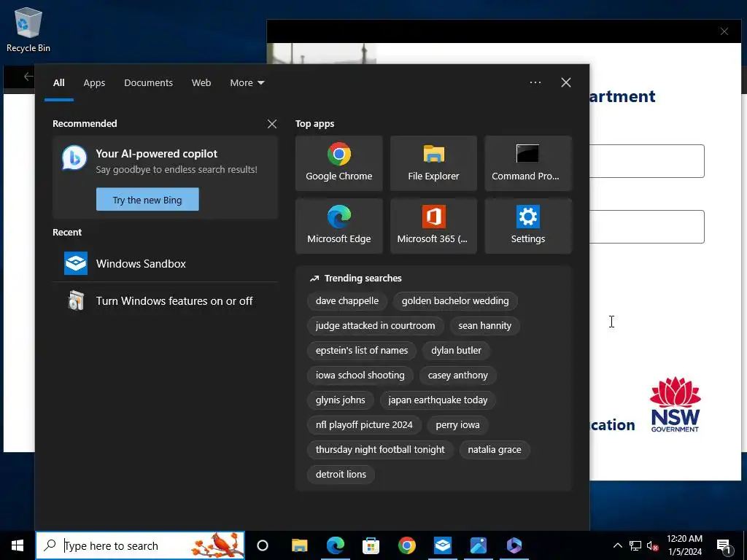This screenshot has width=747, height=560.
Task: Search trending 'dylan butler'
Action: (456, 351)
